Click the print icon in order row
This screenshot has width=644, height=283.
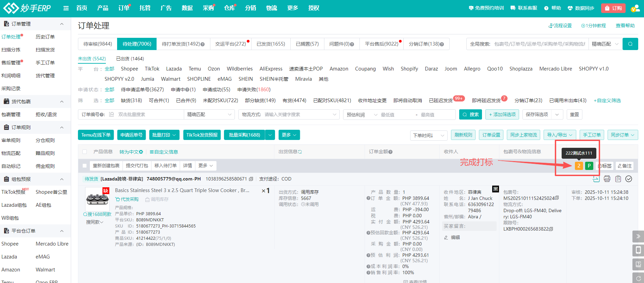click(x=607, y=179)
